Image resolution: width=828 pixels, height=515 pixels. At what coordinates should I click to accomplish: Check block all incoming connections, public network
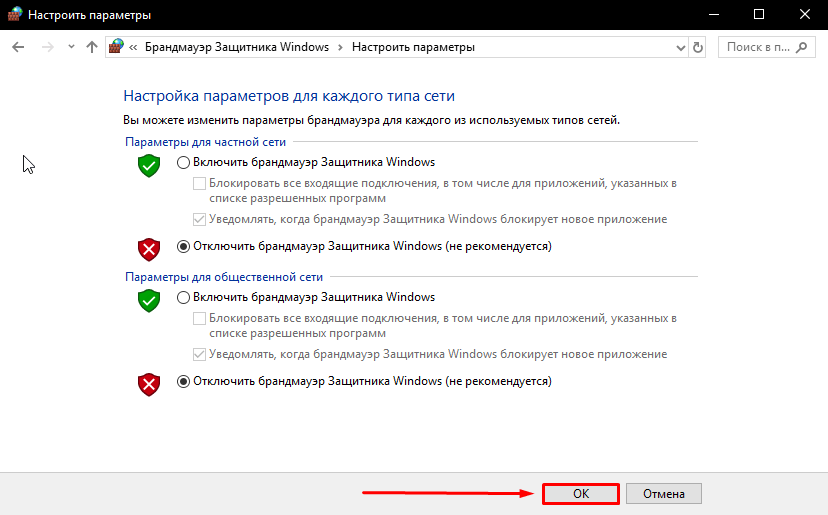199,319
